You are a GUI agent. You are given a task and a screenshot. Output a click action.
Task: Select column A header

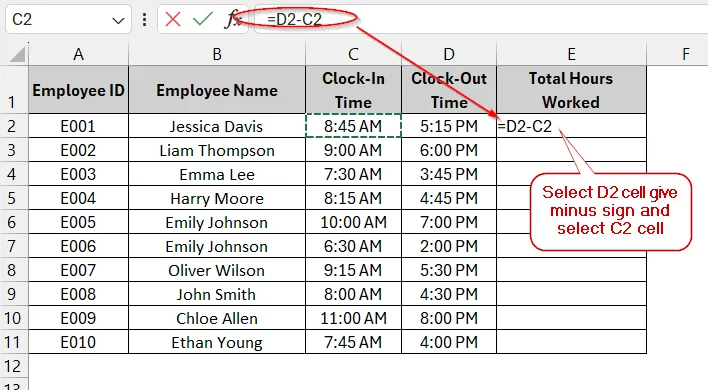point(79,54)
